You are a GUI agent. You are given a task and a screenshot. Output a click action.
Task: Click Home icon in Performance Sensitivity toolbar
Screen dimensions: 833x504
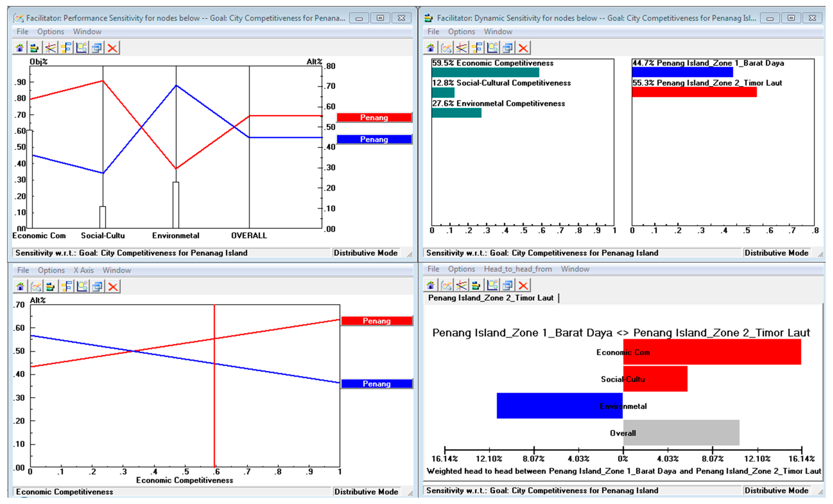[x=20, y=48]
